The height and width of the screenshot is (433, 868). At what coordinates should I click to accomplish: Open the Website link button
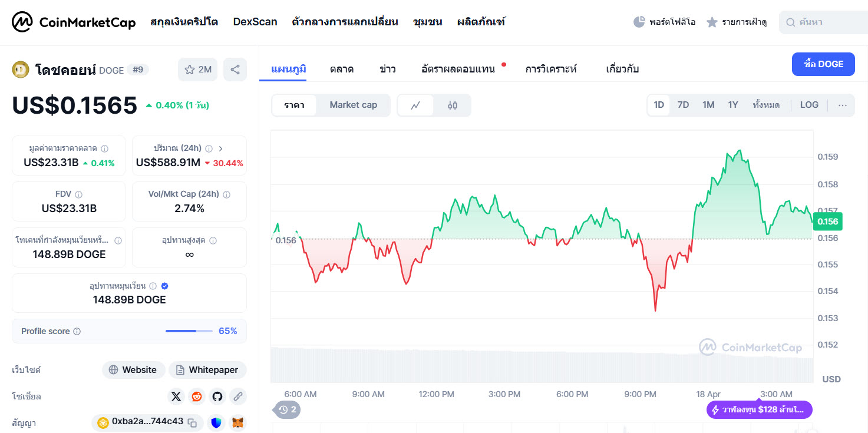pos(134,370)
